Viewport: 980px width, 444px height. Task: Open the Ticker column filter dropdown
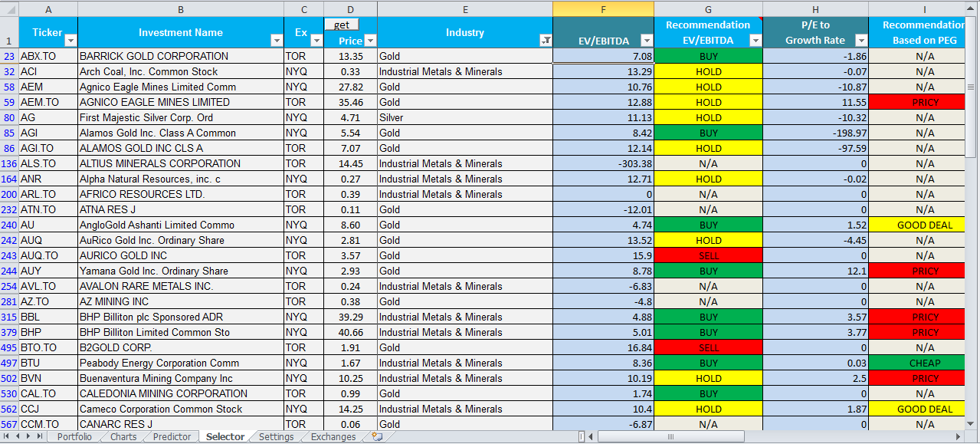click(70, 41)
